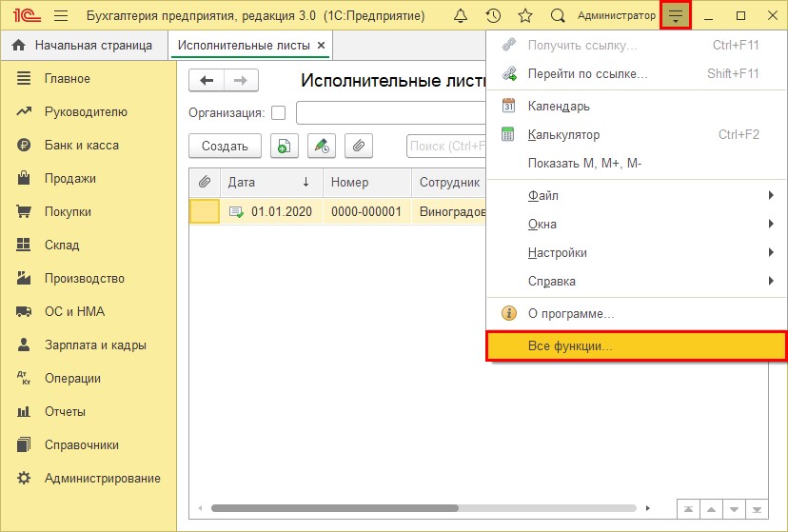This screenshot has height=532, width=788.
Task: Click the search input field in list
Action: pos(445,146)
